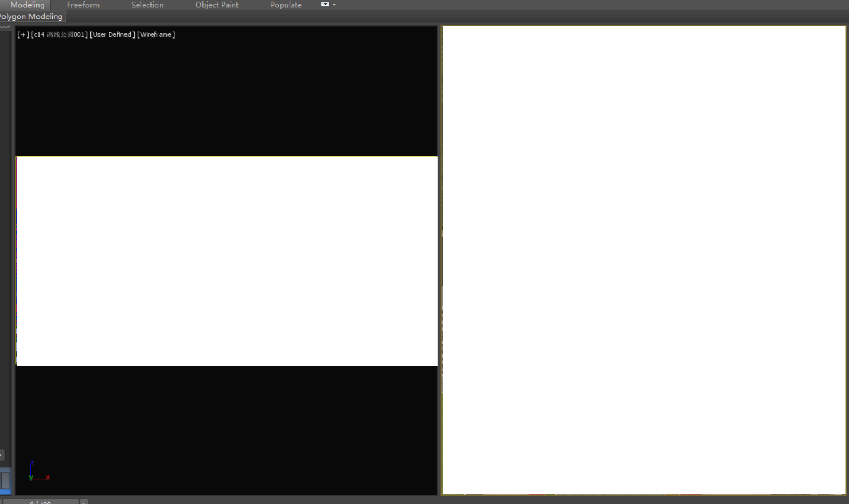Go to the Object Paint tab
849x504 pixels.
pyautogui.click(x=217, y=5)
